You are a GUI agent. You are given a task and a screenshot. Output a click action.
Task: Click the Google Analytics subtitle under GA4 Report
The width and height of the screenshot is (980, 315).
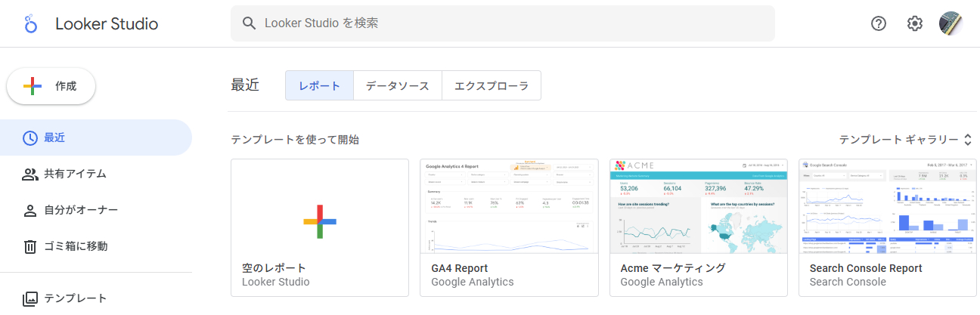pos(473,283)
